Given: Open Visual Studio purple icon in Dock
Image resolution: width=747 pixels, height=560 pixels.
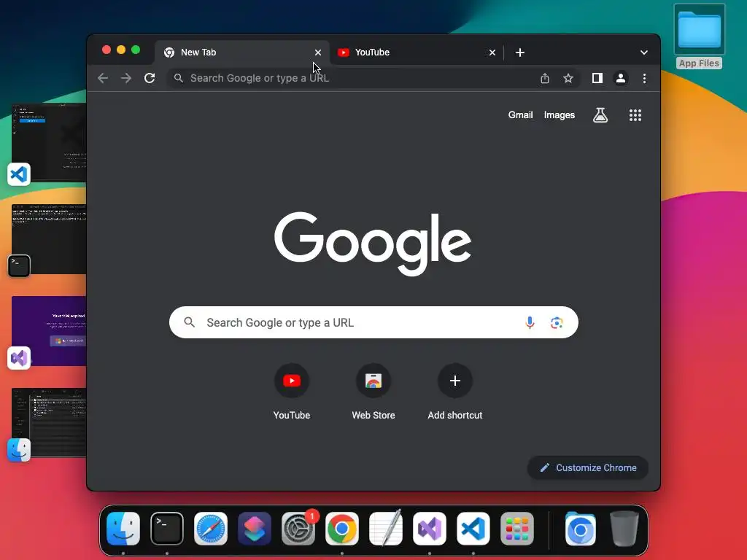Looking at the screenshot, I should tap(429, 529).
